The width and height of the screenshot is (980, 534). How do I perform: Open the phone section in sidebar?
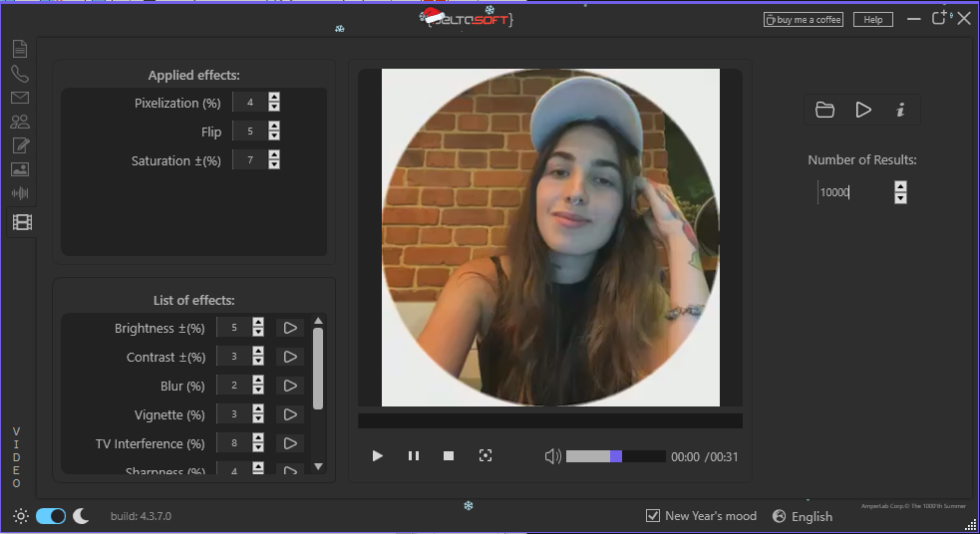coord(20,74)
